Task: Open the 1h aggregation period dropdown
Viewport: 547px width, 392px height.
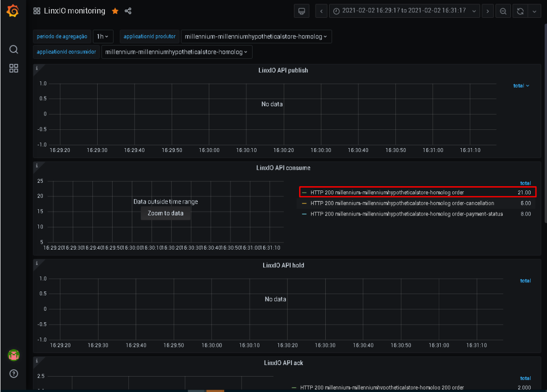Action: click(103, 37)
